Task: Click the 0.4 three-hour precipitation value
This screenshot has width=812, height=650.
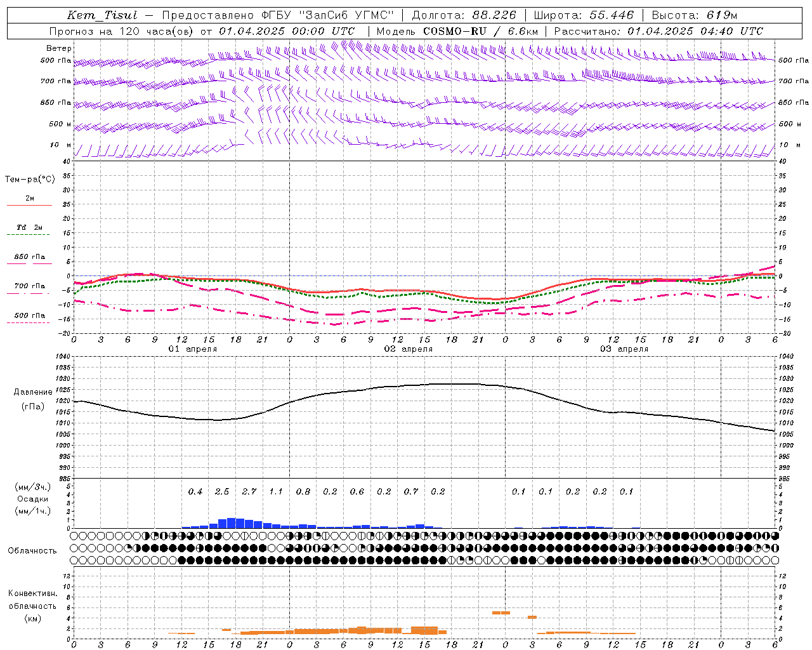Action: coord(195,491)
